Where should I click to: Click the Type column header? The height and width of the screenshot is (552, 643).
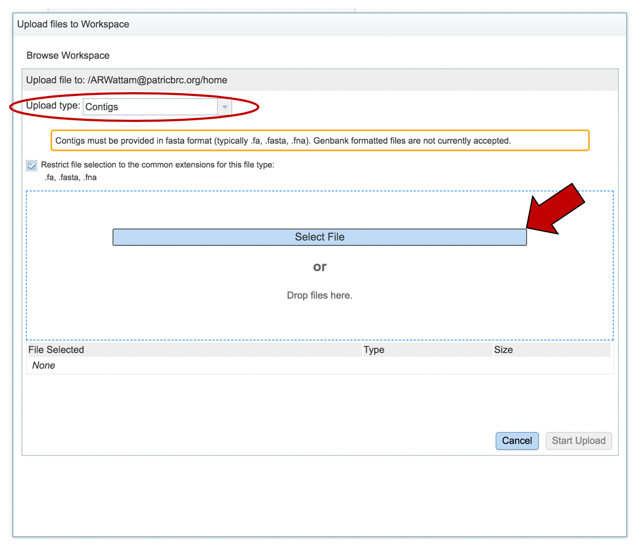point(374,350)
